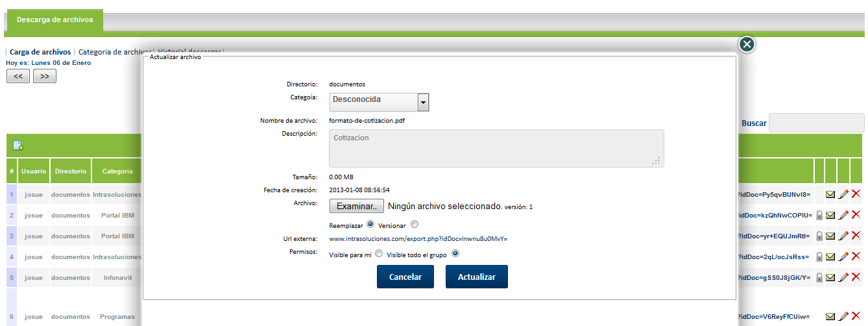
Task: Click the previous << button
Action: click(18, 76)
